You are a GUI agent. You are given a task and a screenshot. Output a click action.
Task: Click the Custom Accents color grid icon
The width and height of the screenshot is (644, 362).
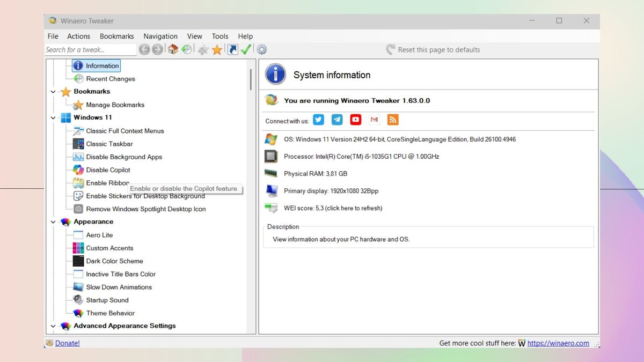(x=78, y=248)
